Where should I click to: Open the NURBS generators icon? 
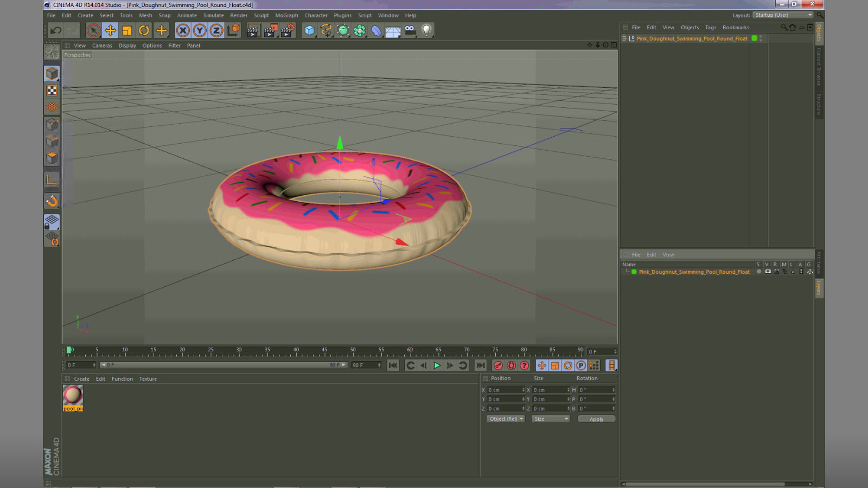[x=343, y=30]
